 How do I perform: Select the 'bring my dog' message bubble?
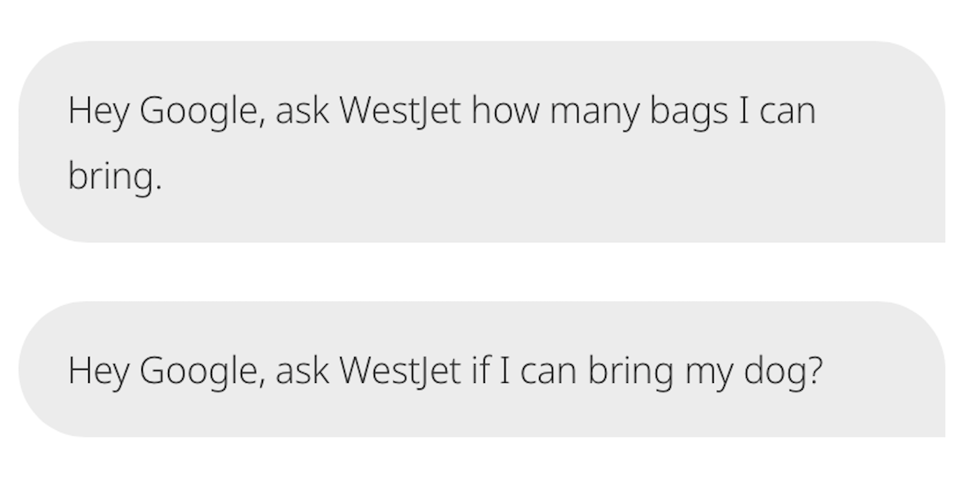[482, 370]
